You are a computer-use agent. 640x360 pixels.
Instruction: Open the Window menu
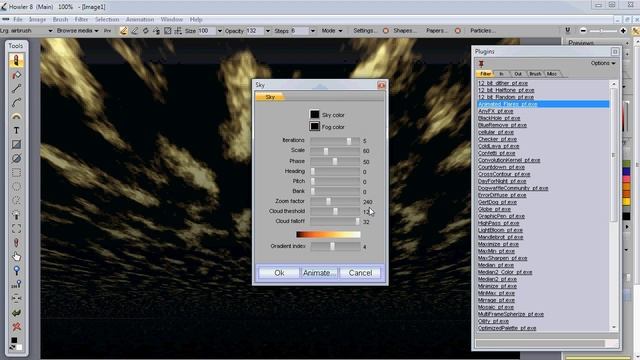tap(171, 19)
